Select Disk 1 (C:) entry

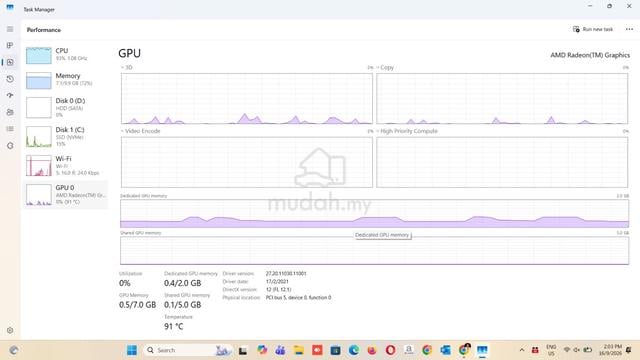click(x=65, y=137)
